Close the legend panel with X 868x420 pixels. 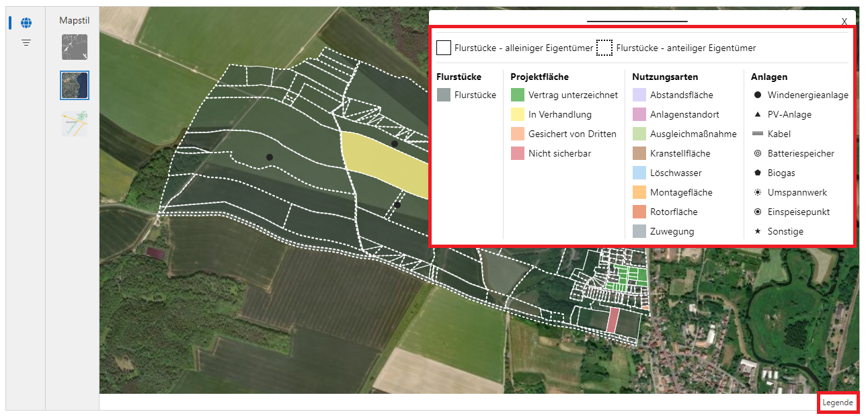click(844, 22)
